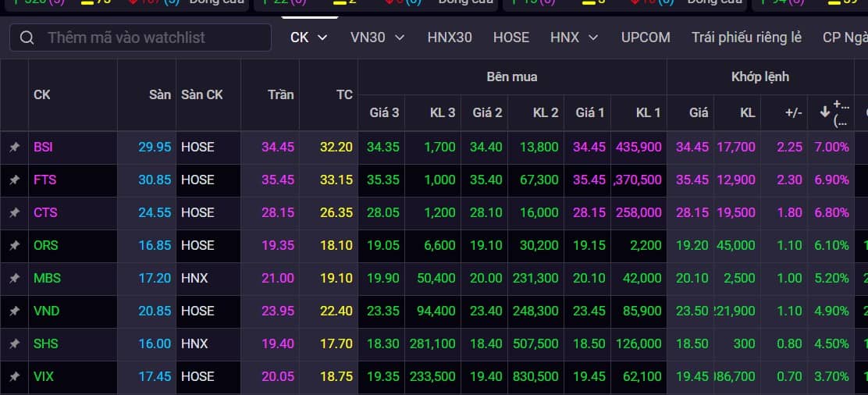Viewport: 868px width, 395px height.
Task: Click the Bên mua group header
Action: [x=512, y=77]
